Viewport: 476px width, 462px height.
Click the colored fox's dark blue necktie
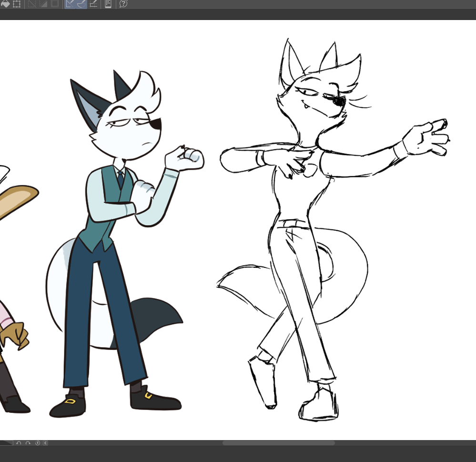pos(121,179)
